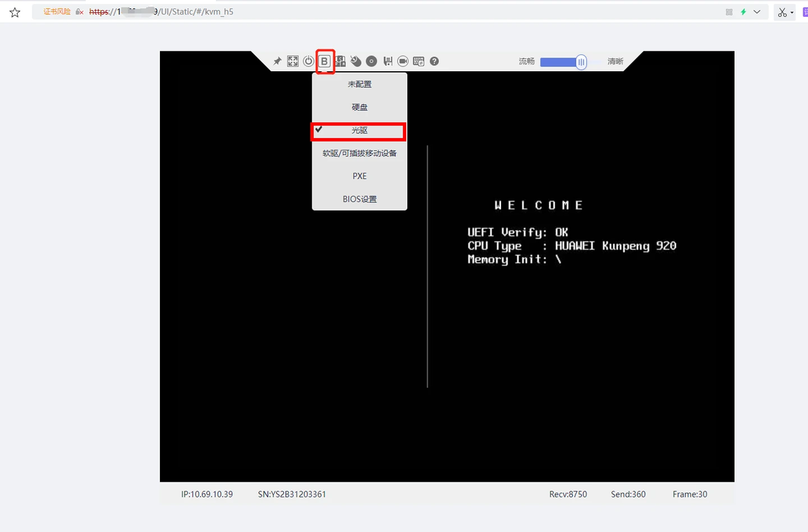
Task: Select 硬盘 as boot device
Action: click(360, 107)
